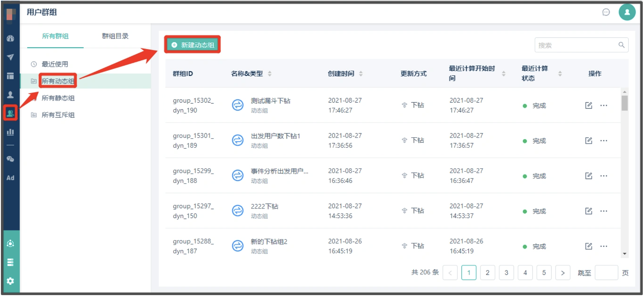The image size is (644, 296).
Task: Edit the group 事件分析出发用户
Action: [588, 176]
